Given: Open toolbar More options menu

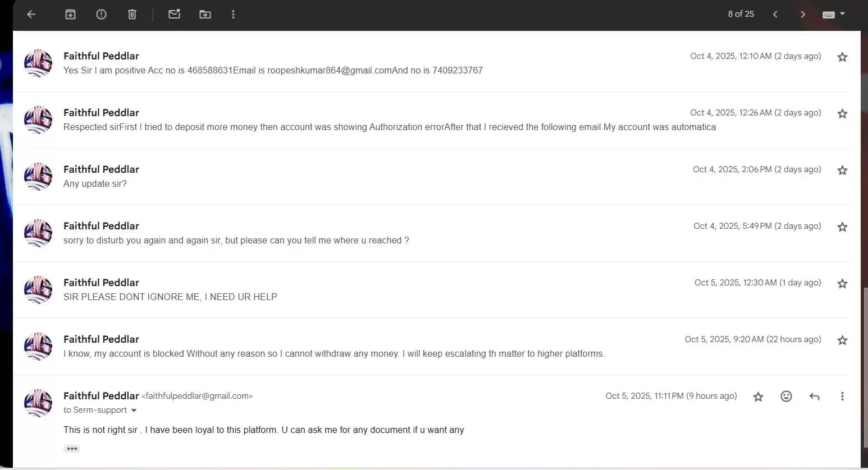Looking at the screenshot, I should (233, 15).
